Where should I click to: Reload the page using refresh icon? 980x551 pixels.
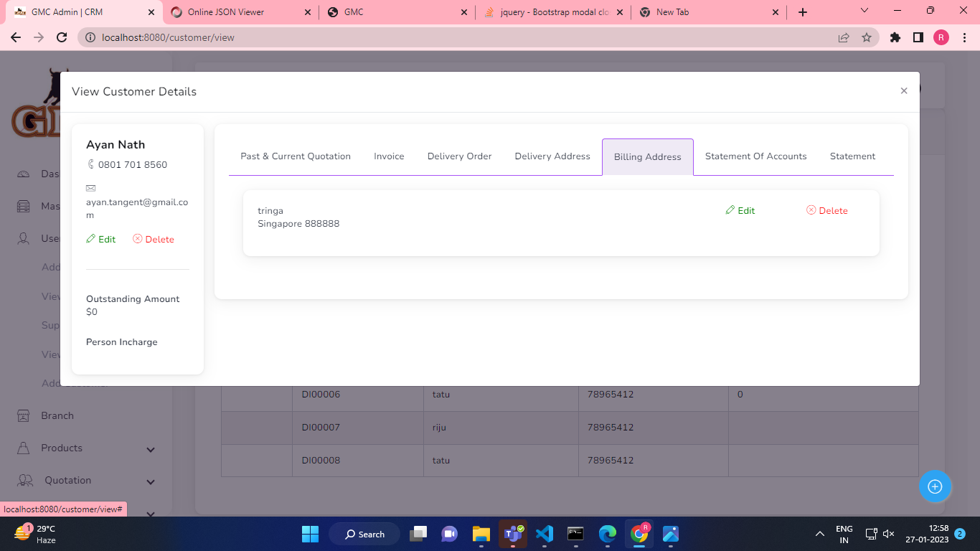62,37
